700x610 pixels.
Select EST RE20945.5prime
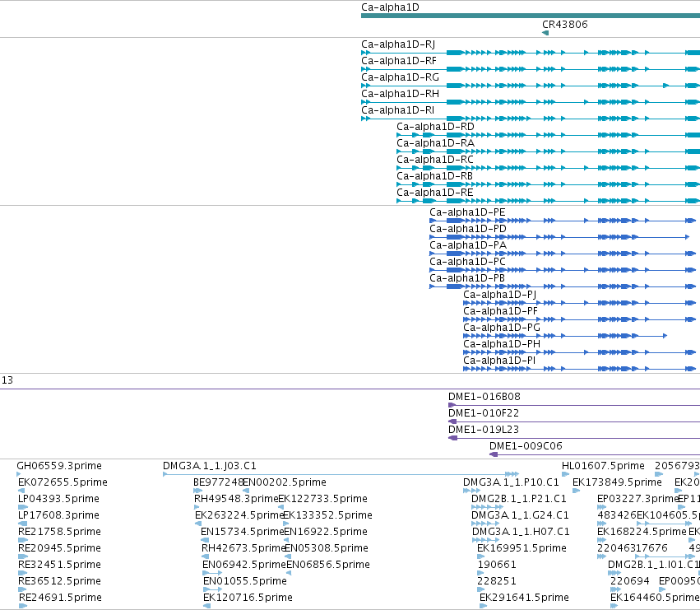point(59,548)
